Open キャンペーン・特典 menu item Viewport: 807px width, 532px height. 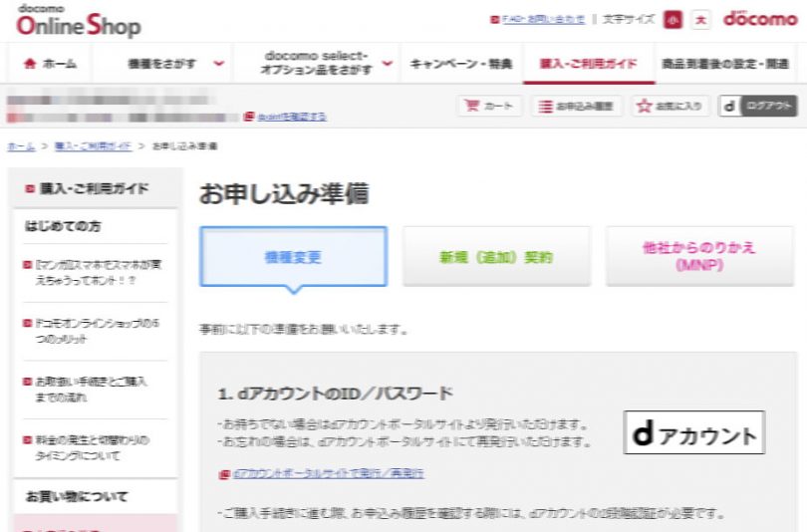point(461,64)
